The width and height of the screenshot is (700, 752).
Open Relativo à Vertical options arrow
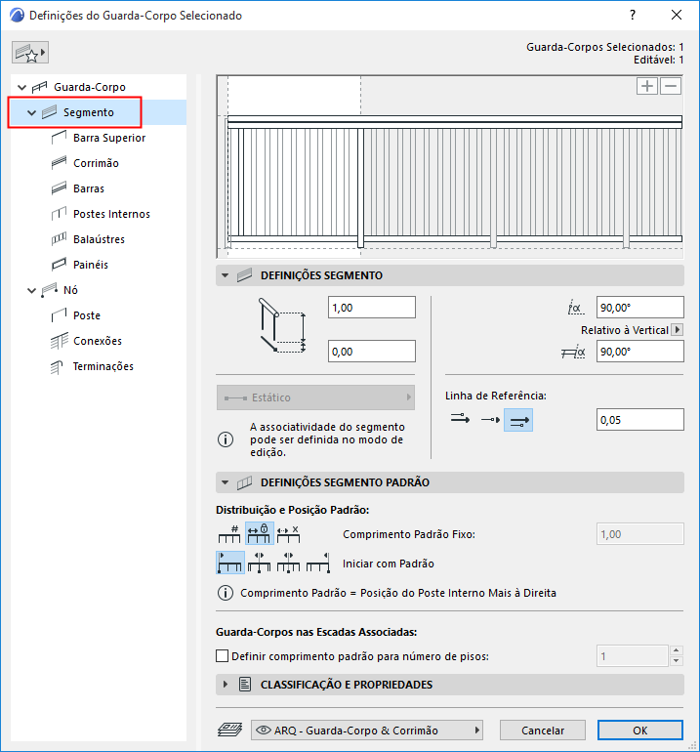click(x=677, y=330)
